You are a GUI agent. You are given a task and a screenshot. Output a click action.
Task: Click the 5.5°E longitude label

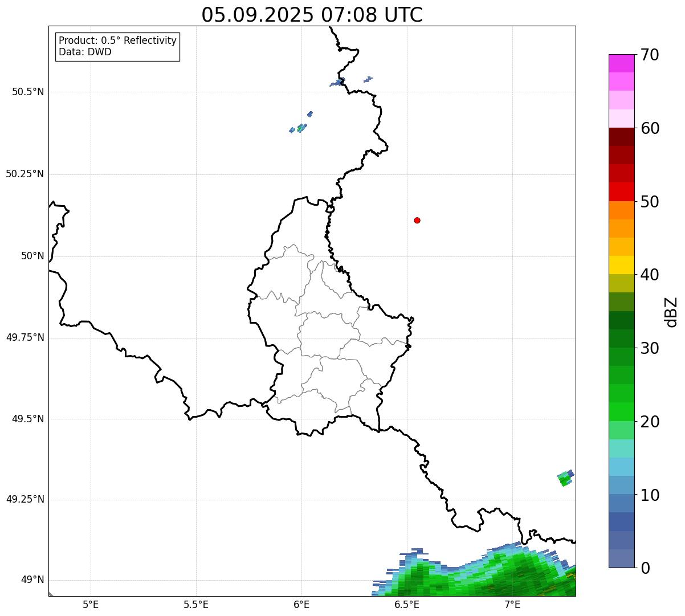coord(196,604)
